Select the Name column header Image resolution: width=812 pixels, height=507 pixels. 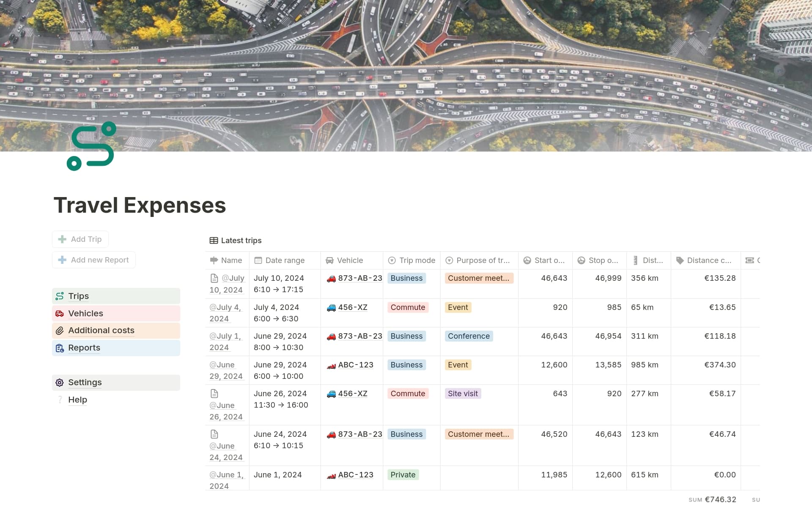point(232,260)
